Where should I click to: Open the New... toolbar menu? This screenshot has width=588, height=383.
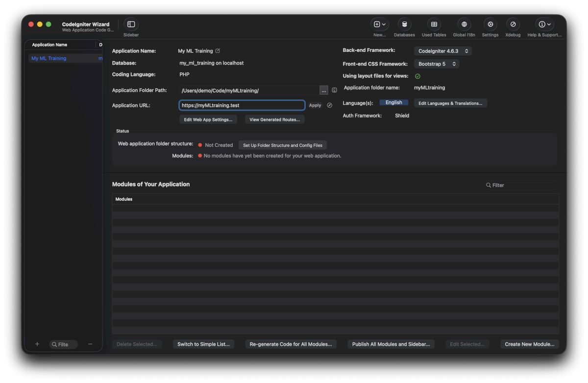tap(380, 24)
